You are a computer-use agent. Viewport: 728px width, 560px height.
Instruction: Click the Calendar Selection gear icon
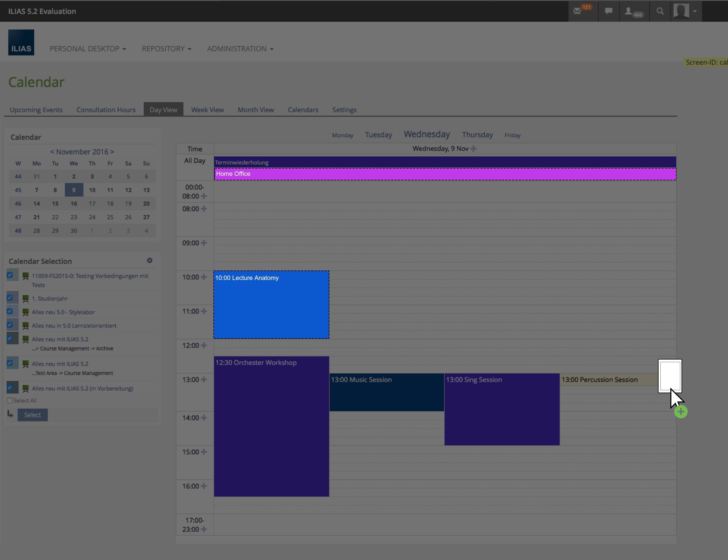150,260
